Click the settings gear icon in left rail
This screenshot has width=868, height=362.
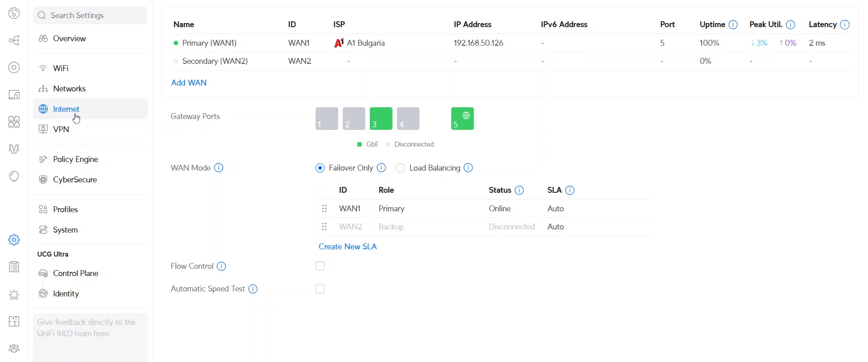(14, 240)
